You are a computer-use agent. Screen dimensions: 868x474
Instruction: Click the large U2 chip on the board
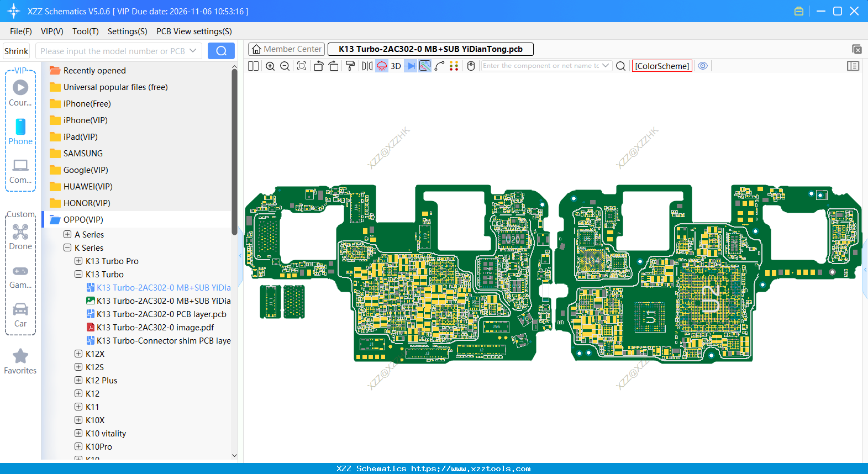(711, 299)
